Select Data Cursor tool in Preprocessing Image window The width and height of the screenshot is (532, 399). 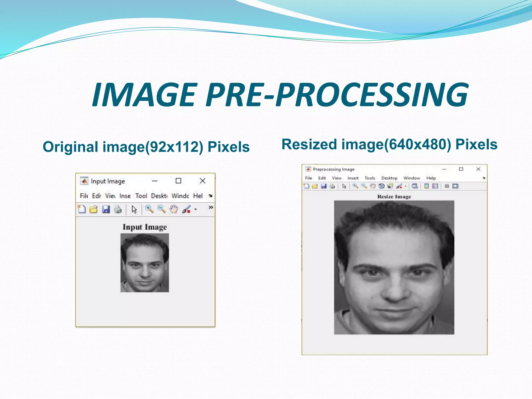[x=390, y=186]
